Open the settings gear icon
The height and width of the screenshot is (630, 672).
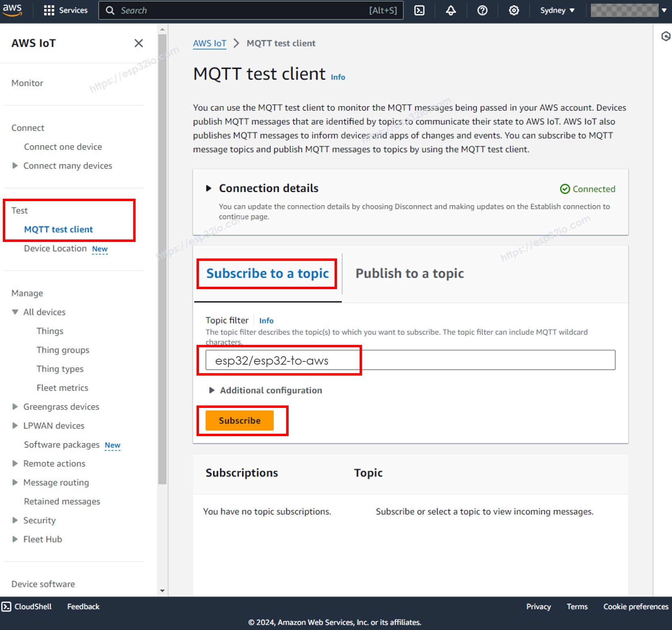click(x=513, y=10)
